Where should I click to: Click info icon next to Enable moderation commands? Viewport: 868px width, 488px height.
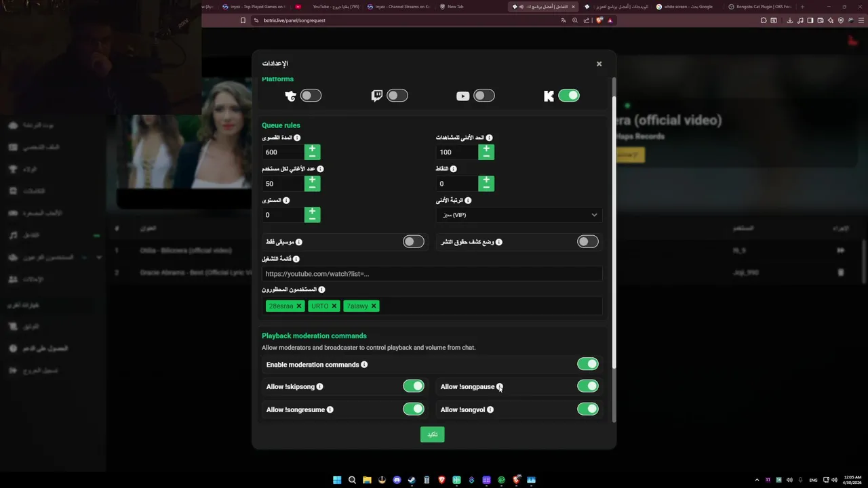pyautogui.click(x=364, y=365)
